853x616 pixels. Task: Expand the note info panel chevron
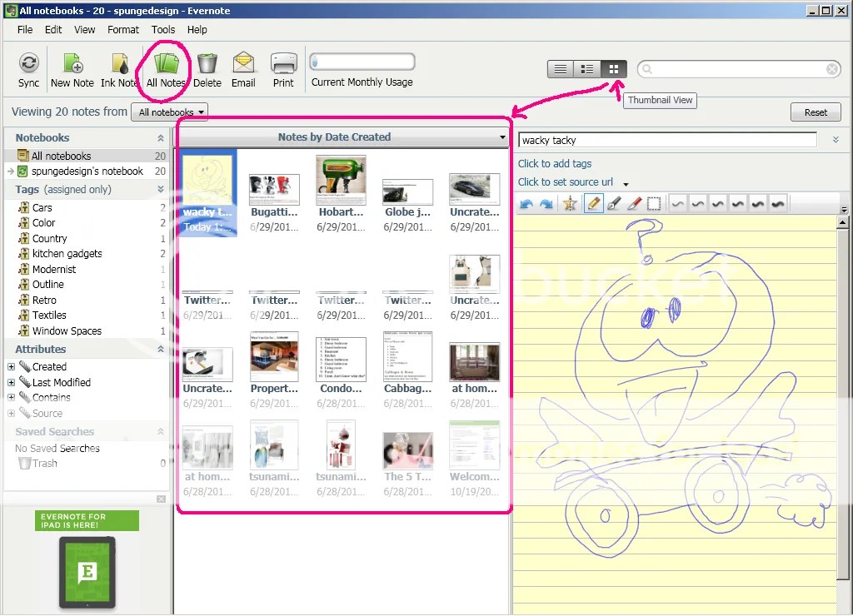tap(836, 141)
